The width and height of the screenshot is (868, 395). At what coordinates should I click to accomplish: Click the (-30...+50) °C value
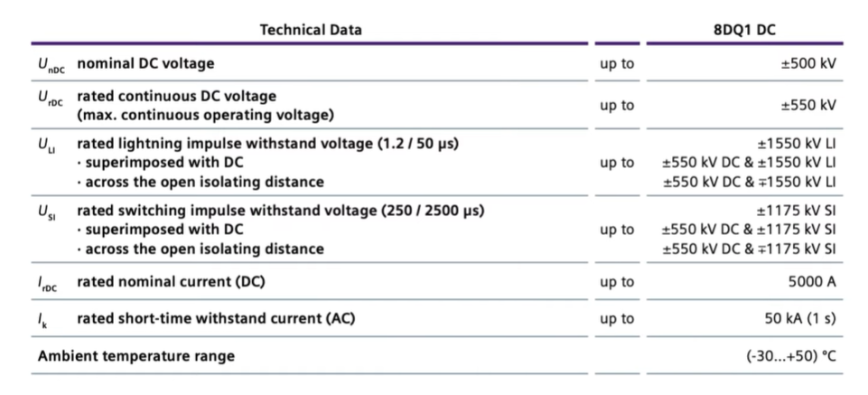(791, 355)
